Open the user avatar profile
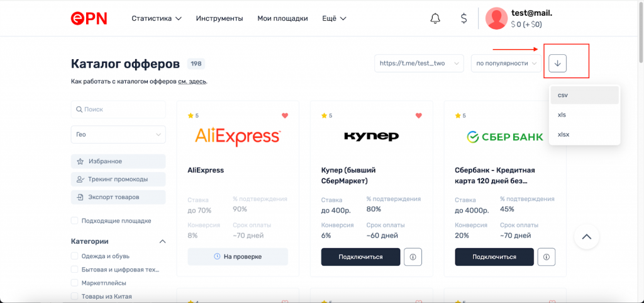Screen dimensions: 644x303 [496, 18]
